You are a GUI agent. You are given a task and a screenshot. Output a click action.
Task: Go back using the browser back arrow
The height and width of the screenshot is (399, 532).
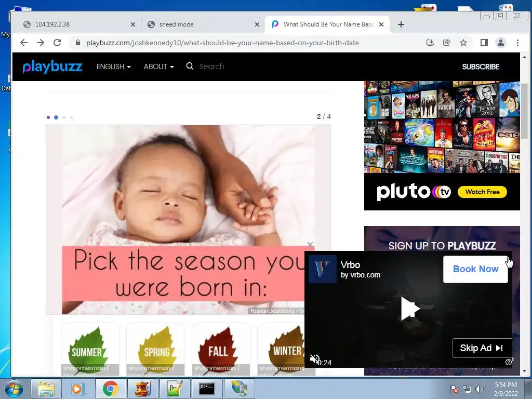click(24, 43)
